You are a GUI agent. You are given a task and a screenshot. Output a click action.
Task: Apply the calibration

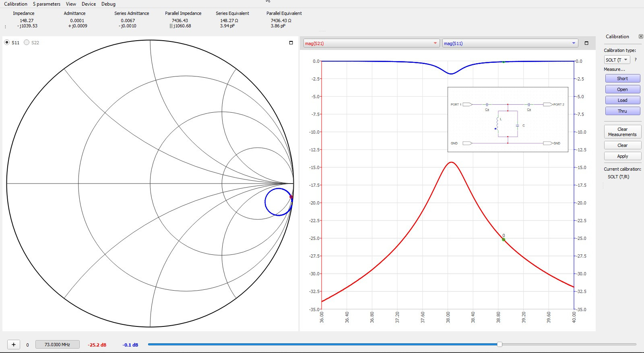coord(623,156)
